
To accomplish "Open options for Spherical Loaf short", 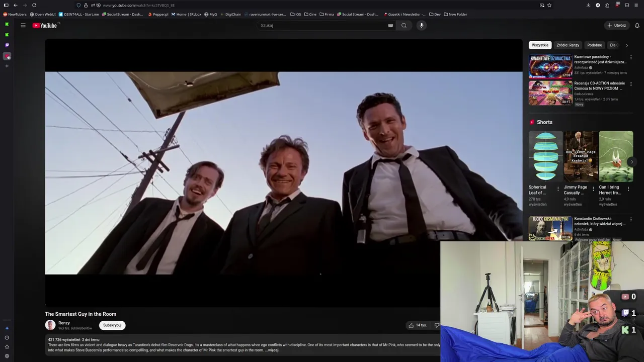I will coord(558,189).
